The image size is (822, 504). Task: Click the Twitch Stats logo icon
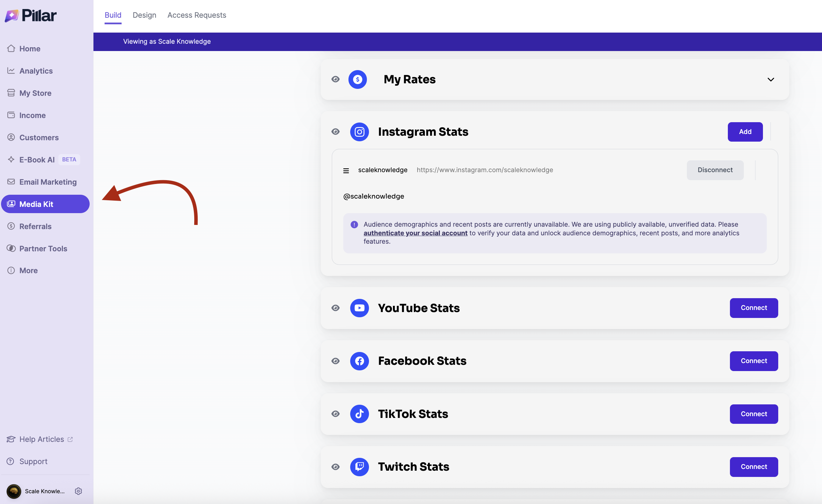pos(359,467)
